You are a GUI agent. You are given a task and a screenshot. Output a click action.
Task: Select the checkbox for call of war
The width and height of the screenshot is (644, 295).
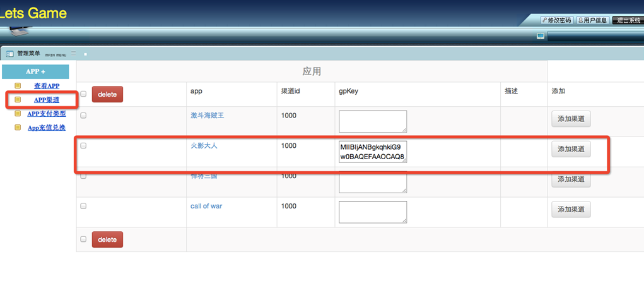click(83, 206)
